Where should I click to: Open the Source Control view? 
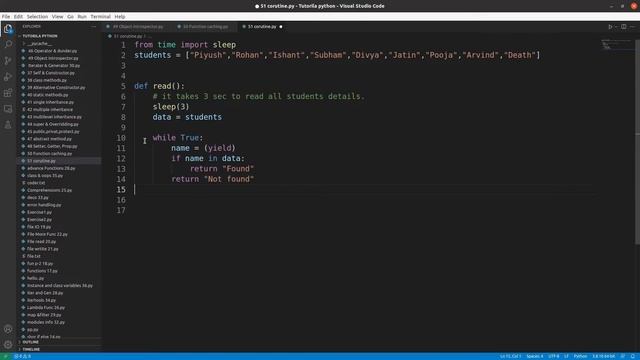pyautogui.click(x=8, y=61)
